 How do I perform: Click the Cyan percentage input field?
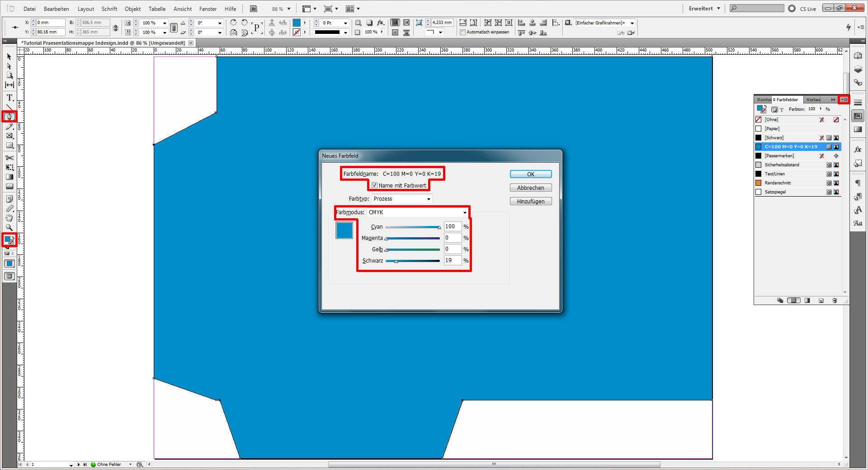453,226
